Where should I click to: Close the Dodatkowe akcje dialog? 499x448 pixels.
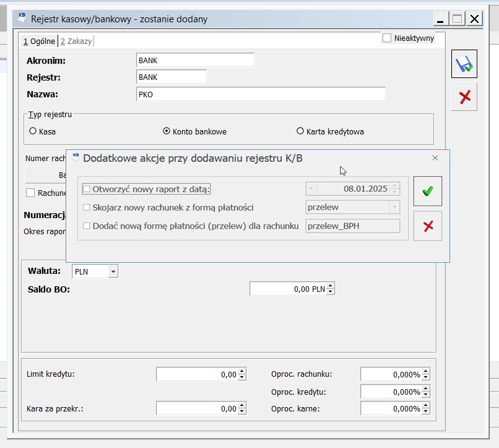point(435,158)
